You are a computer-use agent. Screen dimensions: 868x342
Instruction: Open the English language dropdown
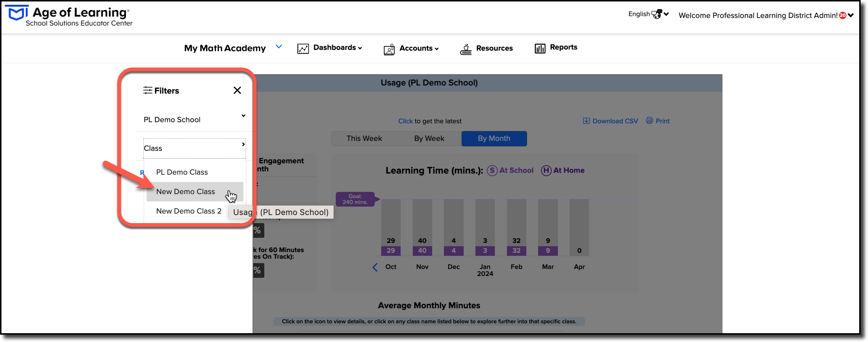click(648, 14)
